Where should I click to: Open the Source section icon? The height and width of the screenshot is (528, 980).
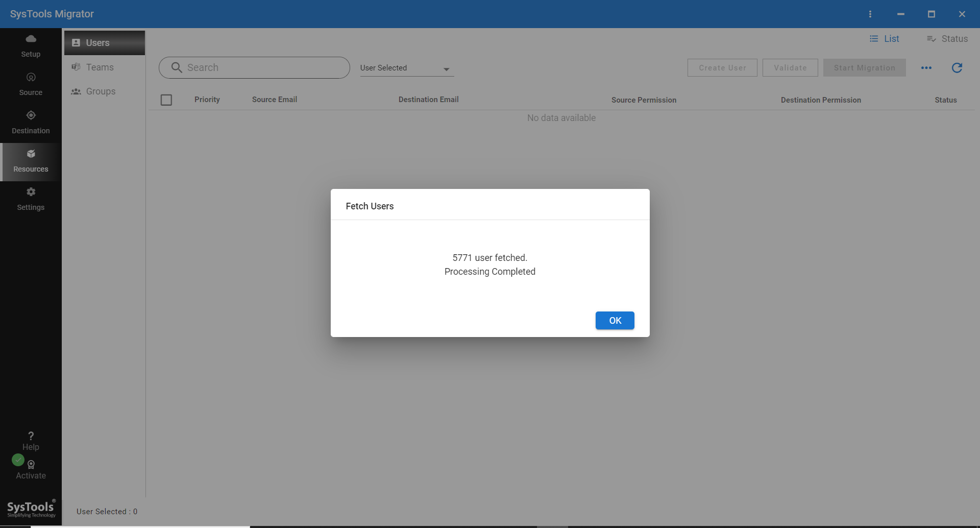coord(31,78)
